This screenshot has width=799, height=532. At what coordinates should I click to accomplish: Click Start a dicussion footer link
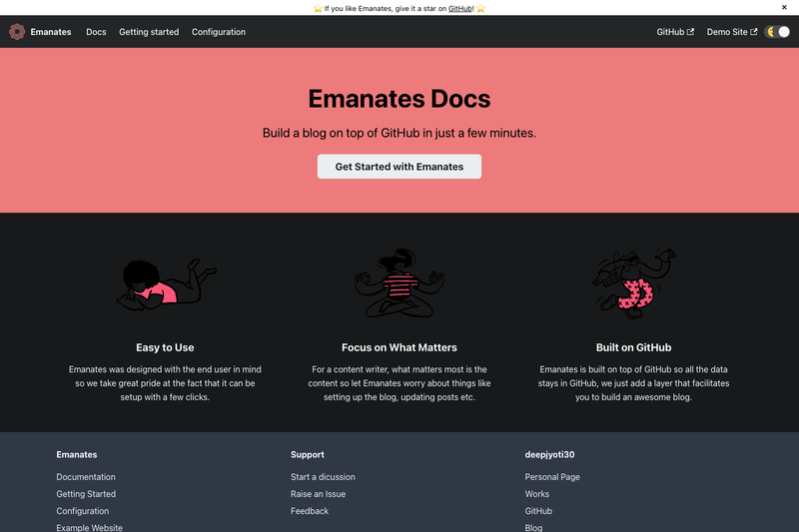pos(323,477)
